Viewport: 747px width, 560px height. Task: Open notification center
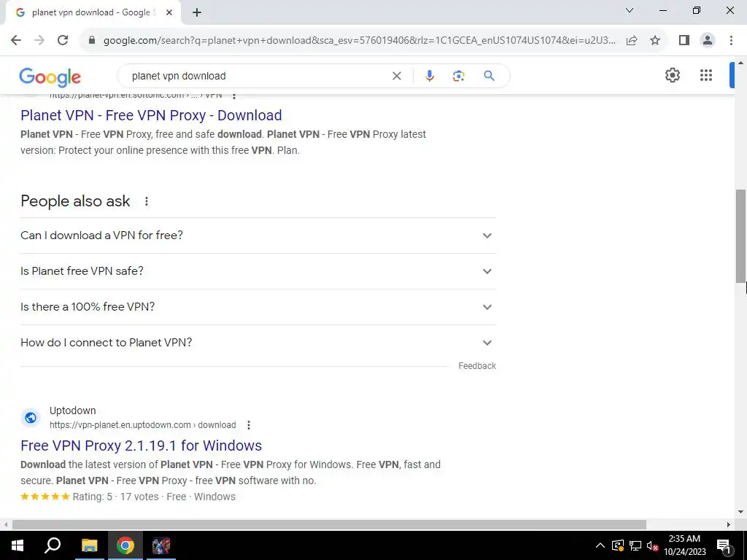point(724,545)
